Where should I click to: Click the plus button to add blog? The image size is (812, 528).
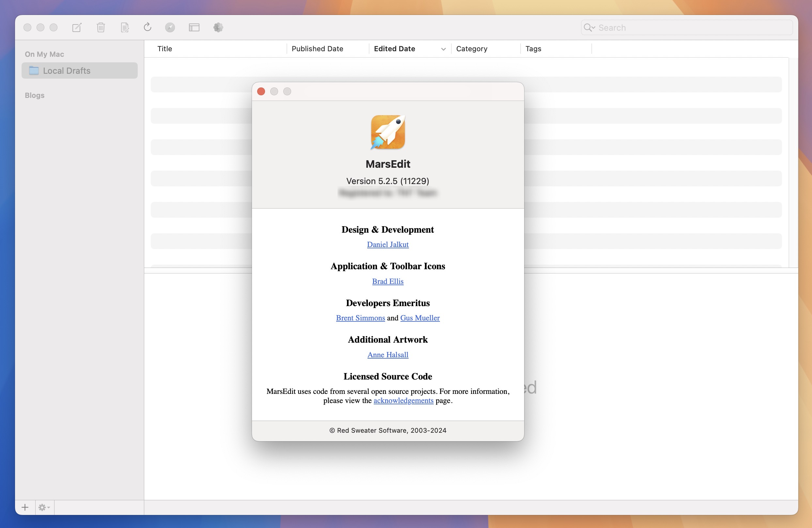pyautogui.click(x=25, y=507)
